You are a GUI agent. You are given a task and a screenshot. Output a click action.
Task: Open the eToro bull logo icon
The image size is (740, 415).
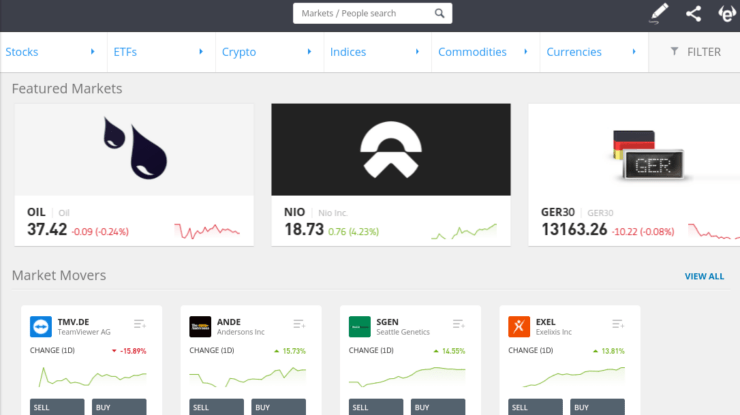(x=727, y=14)
